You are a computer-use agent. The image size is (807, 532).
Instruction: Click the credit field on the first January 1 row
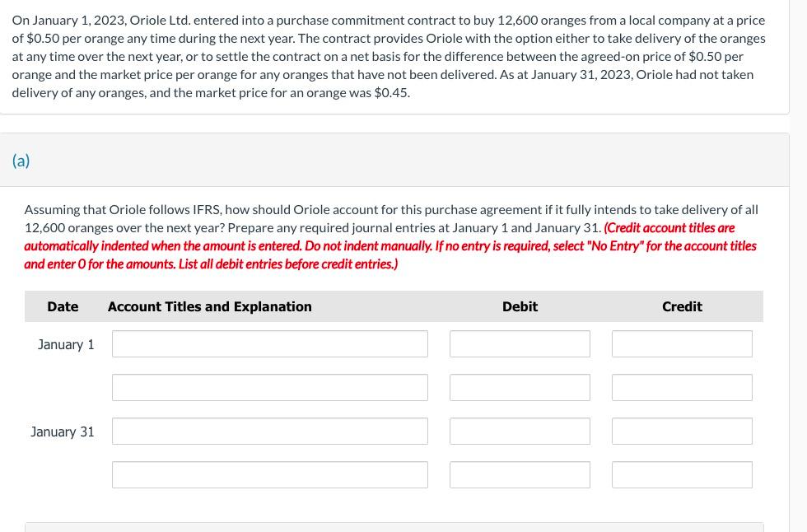coord(682,343)
